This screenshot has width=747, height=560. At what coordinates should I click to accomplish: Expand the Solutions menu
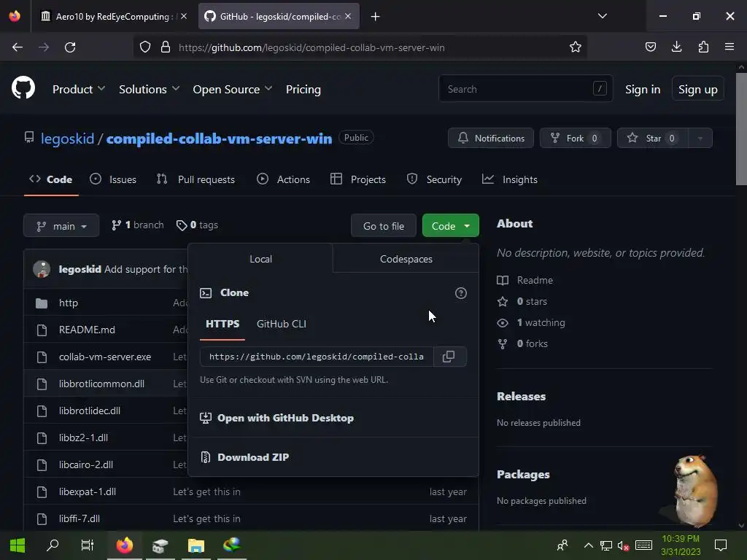[x=149, y=89]
